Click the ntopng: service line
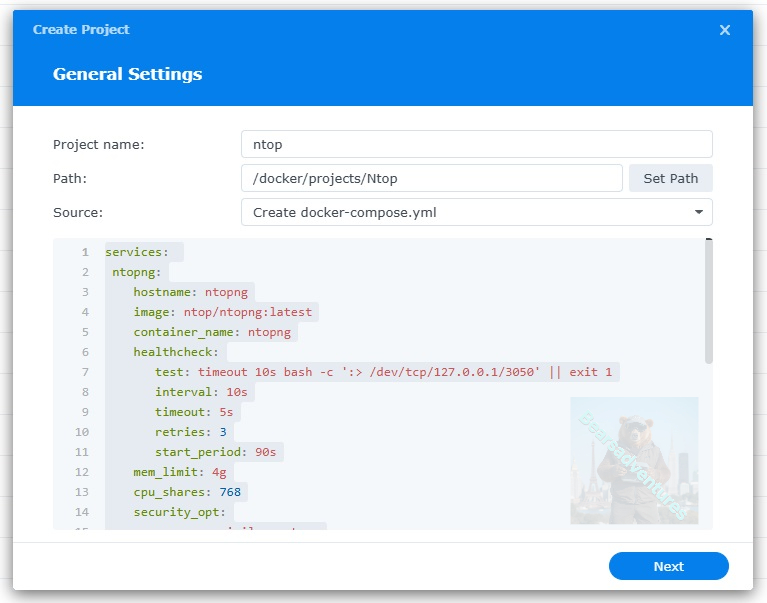The image size is (767, 603). click(140, 272)
